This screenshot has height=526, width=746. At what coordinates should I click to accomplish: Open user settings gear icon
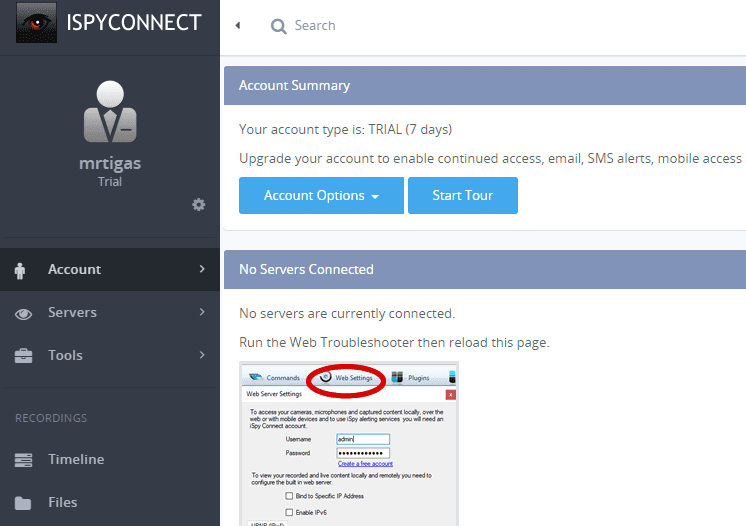[198, 205]
